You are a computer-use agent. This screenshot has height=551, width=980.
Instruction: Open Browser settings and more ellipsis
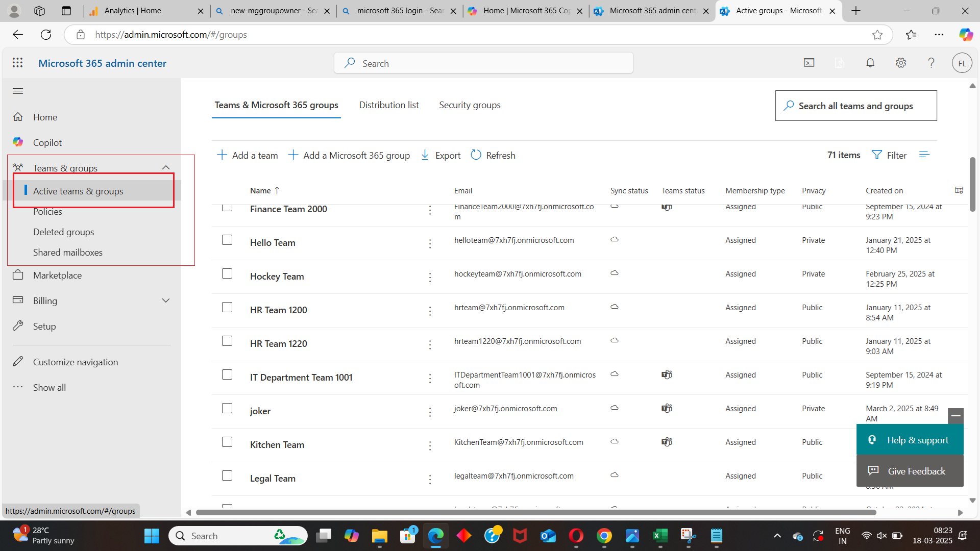tap(939, 35)
